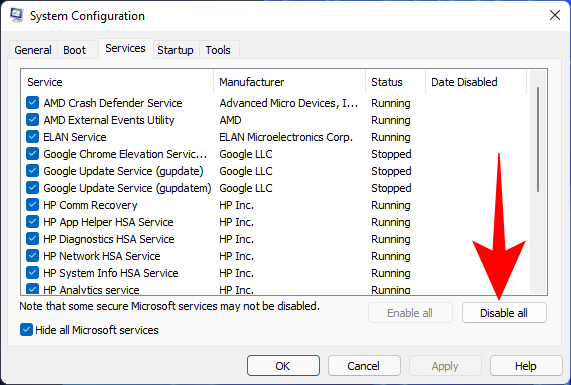Switch to the General tab
This screenshot has width=571, height=385.
click(x=33, y=50)
